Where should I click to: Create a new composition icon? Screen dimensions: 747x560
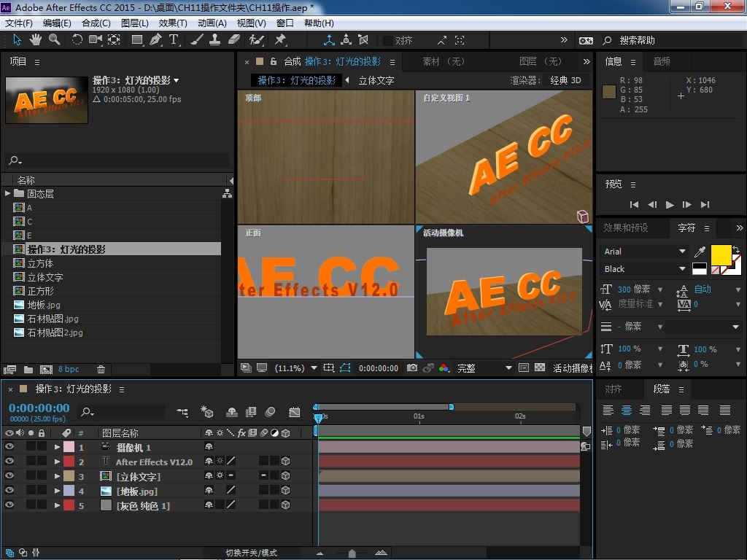[46, 369]
